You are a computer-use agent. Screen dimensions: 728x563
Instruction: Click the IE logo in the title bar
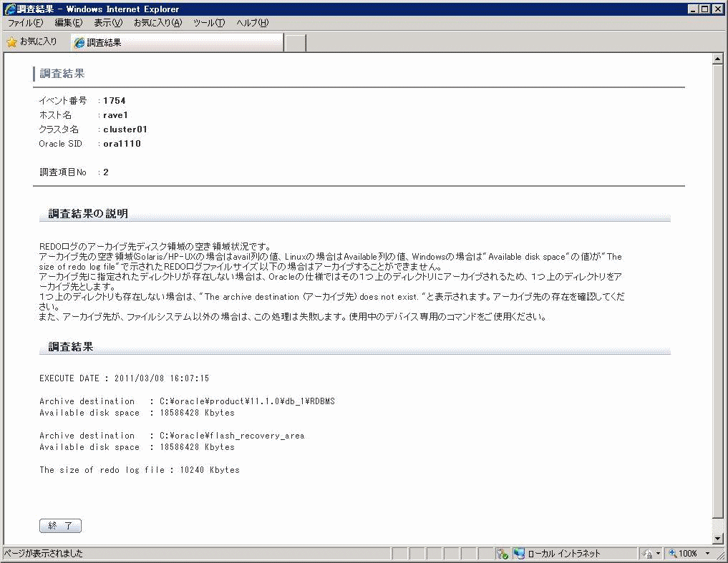click(9, 9)
